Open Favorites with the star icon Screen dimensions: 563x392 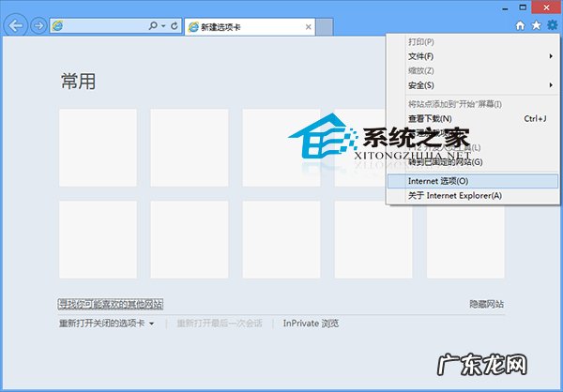(536, 25)
